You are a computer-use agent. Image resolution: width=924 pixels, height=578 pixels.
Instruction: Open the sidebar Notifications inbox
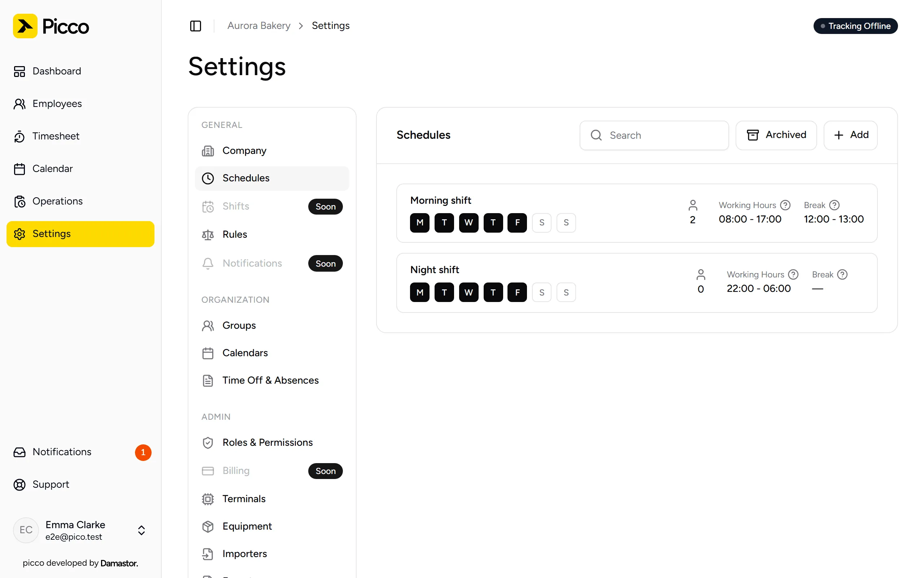coord(80,452)
